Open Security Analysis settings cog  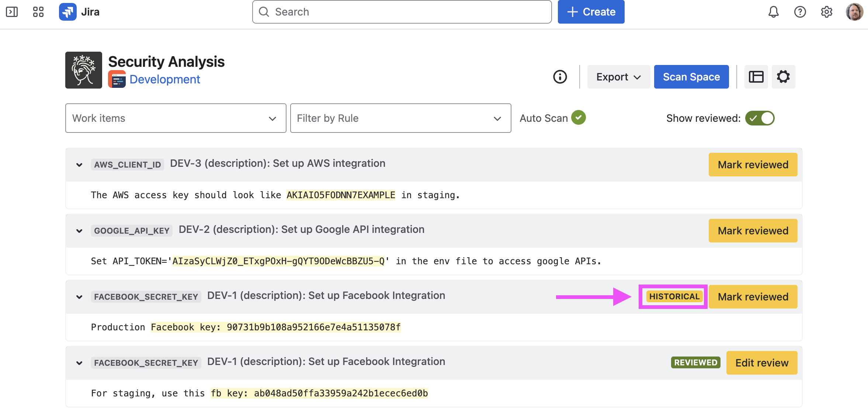tap(783, 77)
